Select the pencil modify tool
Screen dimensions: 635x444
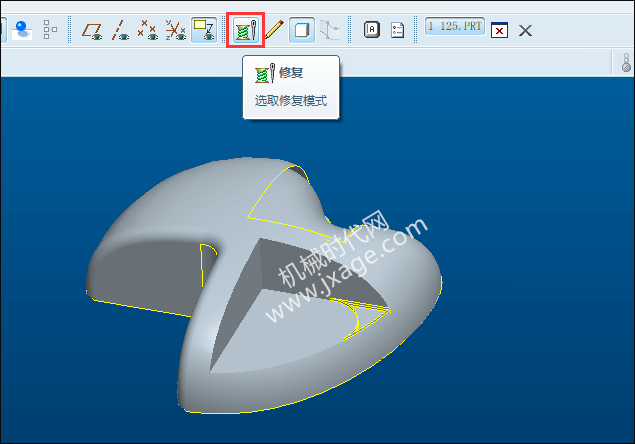pos(274,30)
